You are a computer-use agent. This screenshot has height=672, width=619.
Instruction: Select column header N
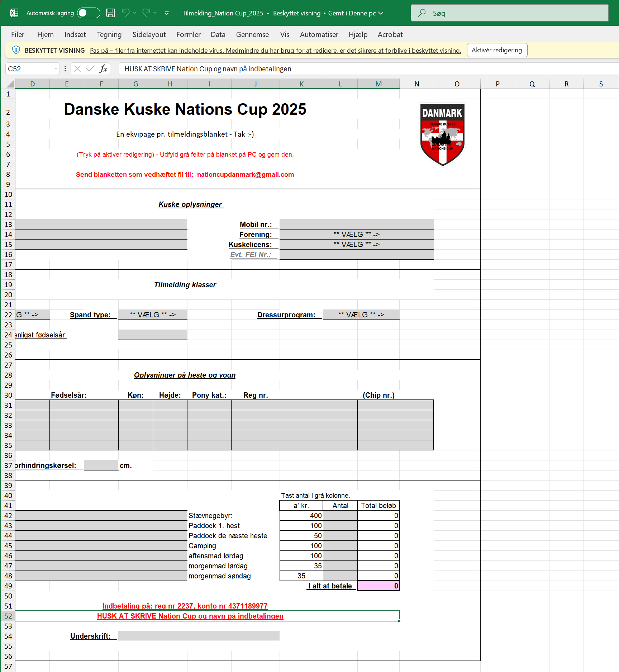[417, 84]
